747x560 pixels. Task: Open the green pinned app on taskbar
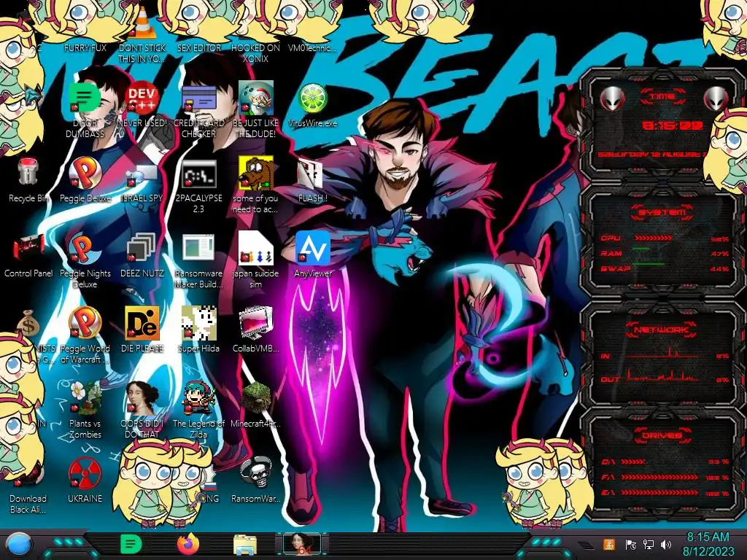(131, 544)
